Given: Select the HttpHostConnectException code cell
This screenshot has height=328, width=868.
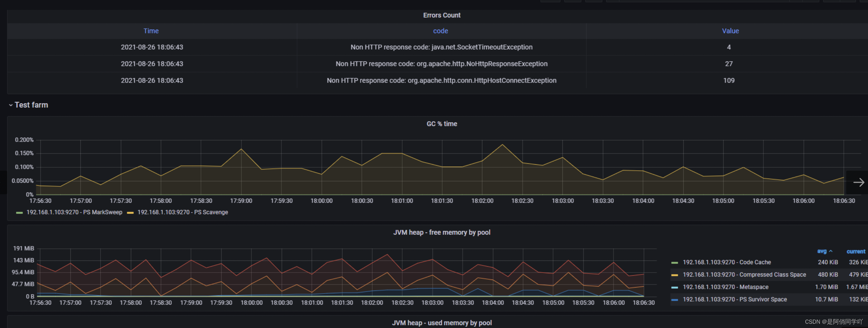Looking at the screenshot, I should 442,80.
